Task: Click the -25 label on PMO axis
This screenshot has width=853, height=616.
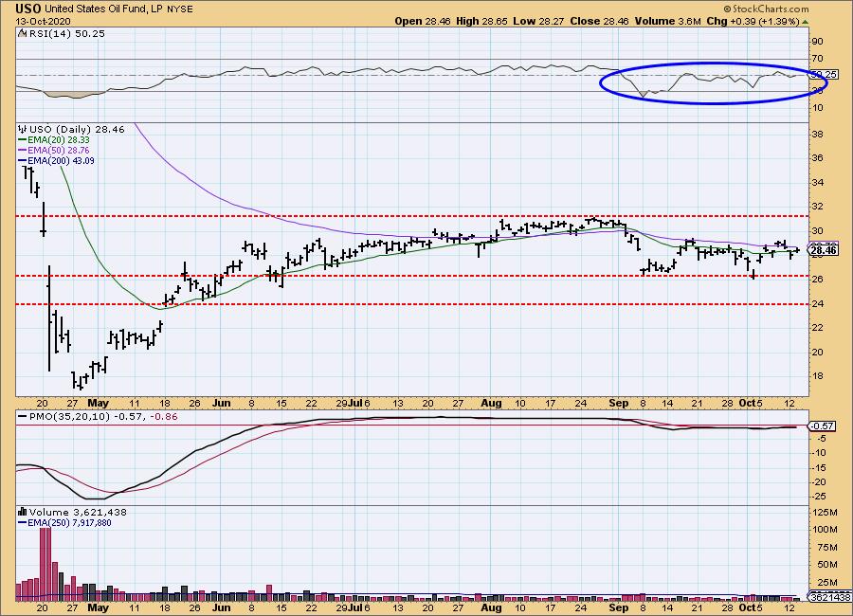Action: 819,497
